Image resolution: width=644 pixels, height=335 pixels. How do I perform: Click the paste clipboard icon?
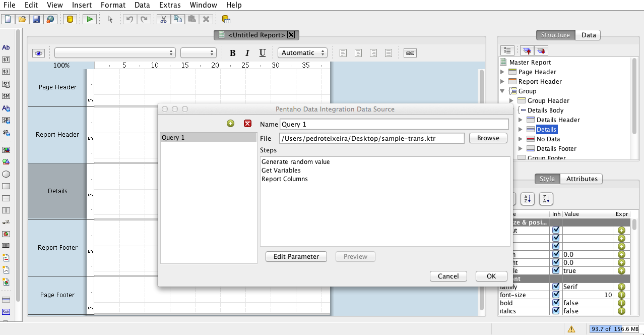191,19
